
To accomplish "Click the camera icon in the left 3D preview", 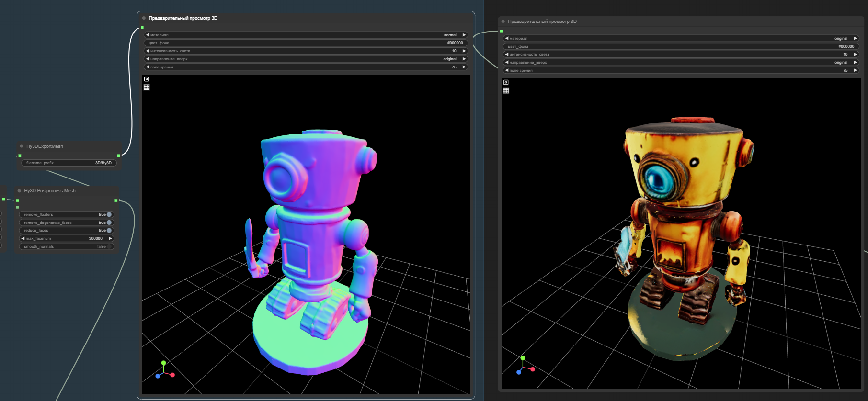I will [x=147, y=79].
